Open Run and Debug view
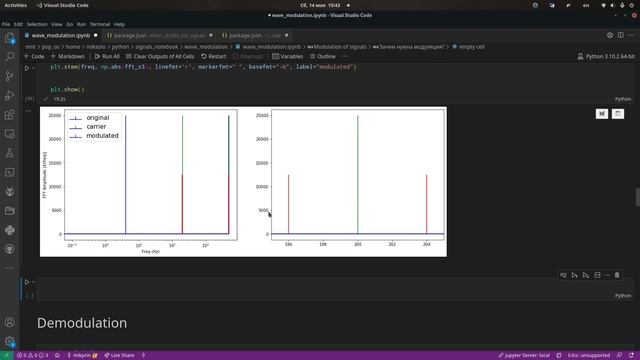This screenshot has width=640, height=360. [x=9, y=95]
